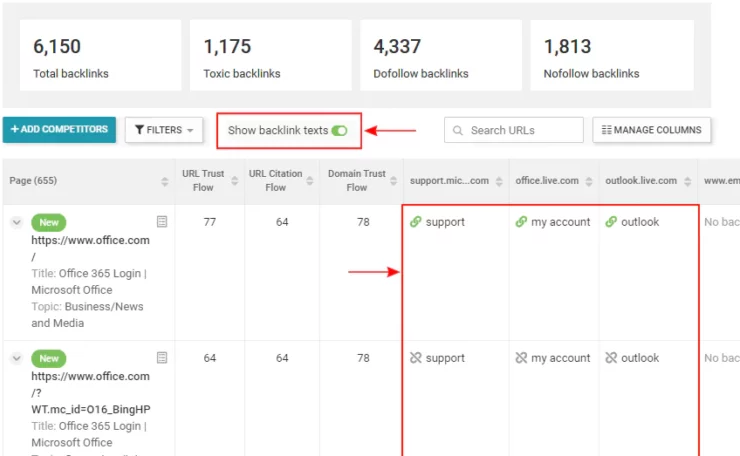Toggle the Show backlink texts switch

(339, 130)
